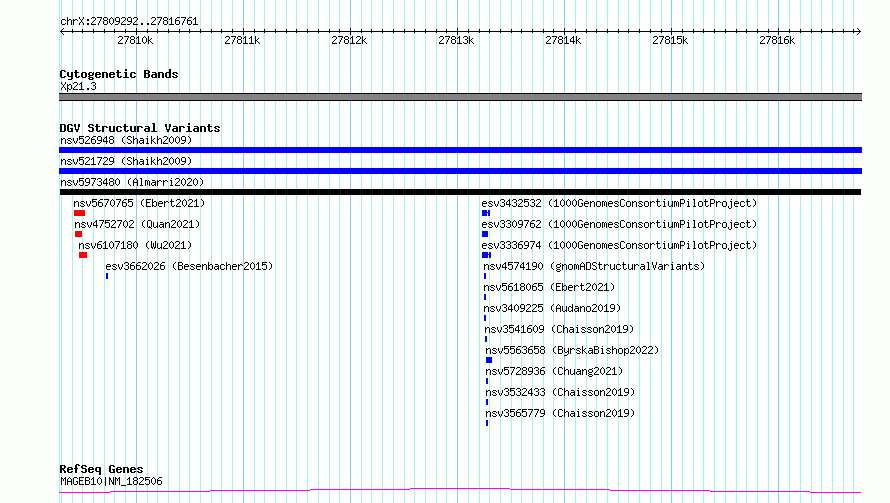Image resolution: width=890 pixels, height=503 pixels.
Task: Click the 27811k ruler mark
Action: [x=242, y=40]
